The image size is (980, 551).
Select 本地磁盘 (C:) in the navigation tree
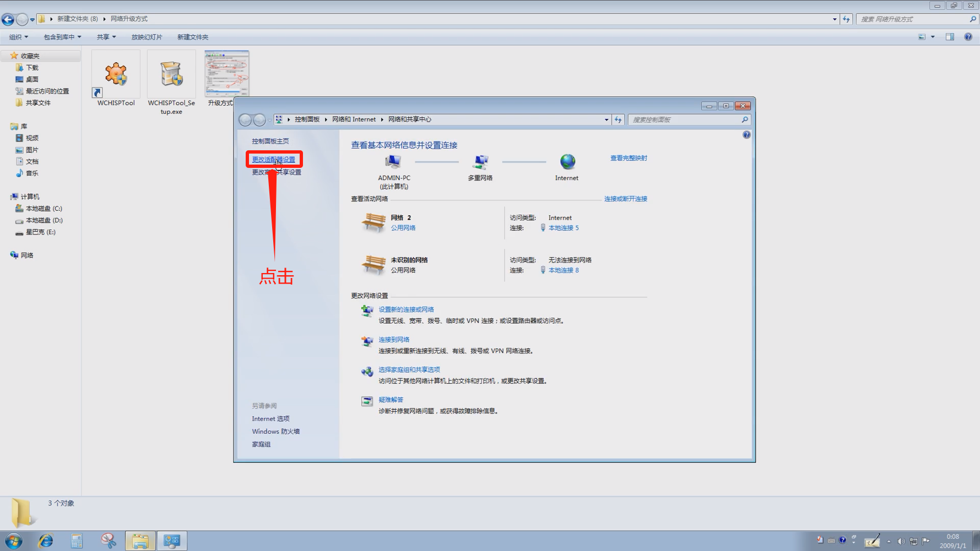pyautogui.click(x=44, y=209)
